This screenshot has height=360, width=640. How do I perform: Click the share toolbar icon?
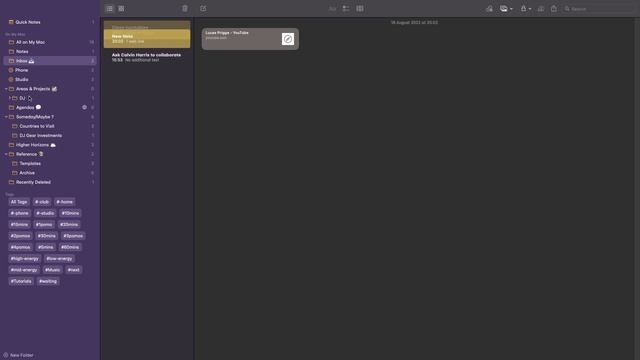[x=553, y=9]
